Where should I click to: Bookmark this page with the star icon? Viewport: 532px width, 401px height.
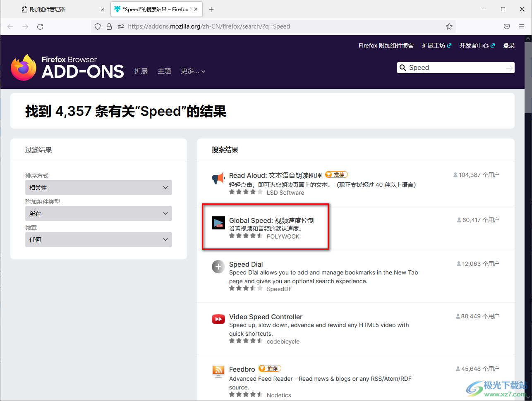pos(449,26)
